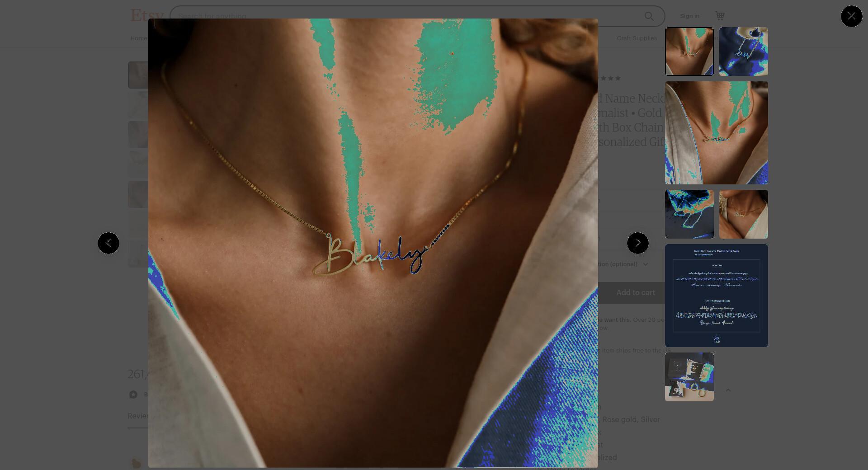This screenshot has width=868, height=470.
Task: Click the Sign in link
Action: tap(689, 16)
